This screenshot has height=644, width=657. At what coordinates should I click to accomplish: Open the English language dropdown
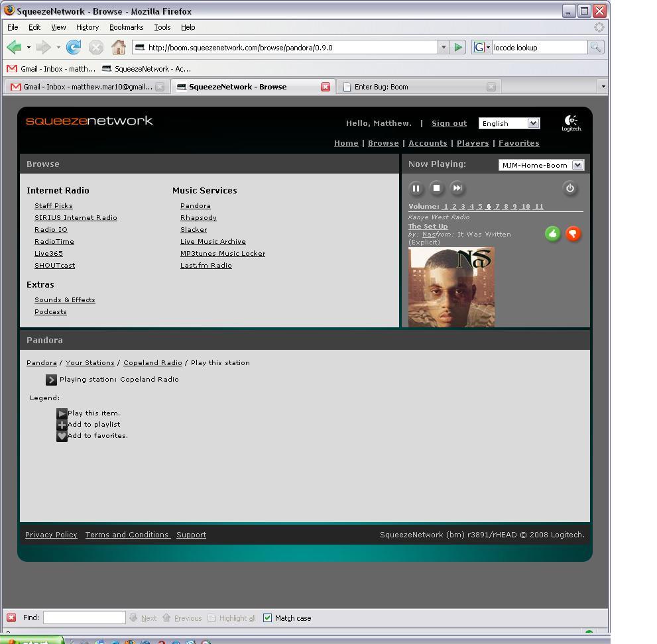coord(508,123)
